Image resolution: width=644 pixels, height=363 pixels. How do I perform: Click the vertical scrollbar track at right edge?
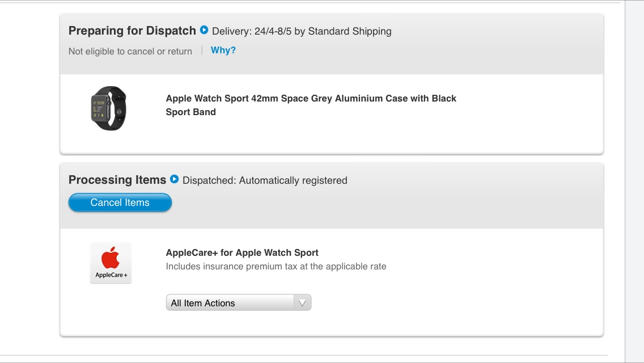634,181
